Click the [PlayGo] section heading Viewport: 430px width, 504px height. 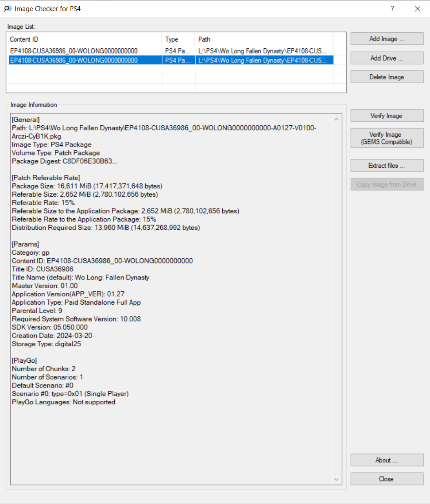tap(24, 361)
